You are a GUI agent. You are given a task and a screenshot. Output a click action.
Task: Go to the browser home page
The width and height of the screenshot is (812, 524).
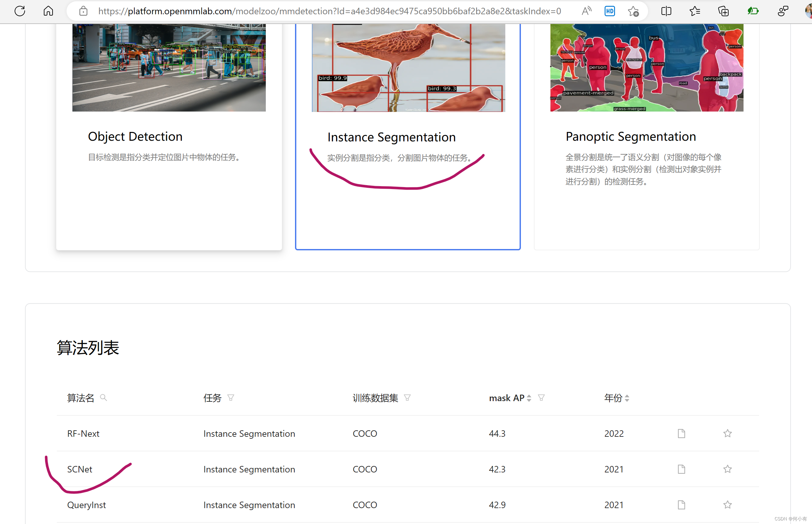click(x=48, y=11)
